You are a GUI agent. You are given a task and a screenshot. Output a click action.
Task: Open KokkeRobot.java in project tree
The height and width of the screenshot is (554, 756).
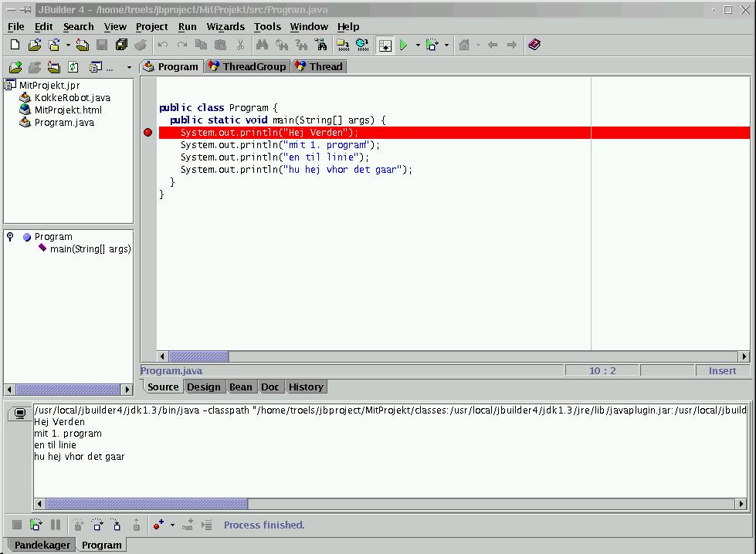point(72,97)
